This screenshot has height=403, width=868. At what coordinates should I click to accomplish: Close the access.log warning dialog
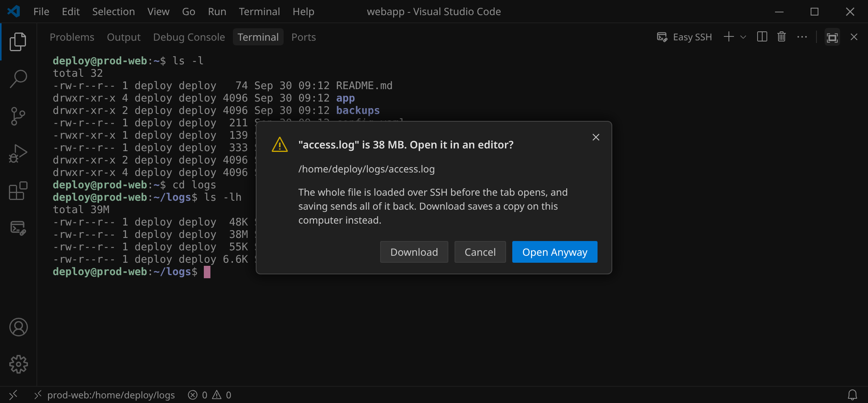tap(596, 137)
